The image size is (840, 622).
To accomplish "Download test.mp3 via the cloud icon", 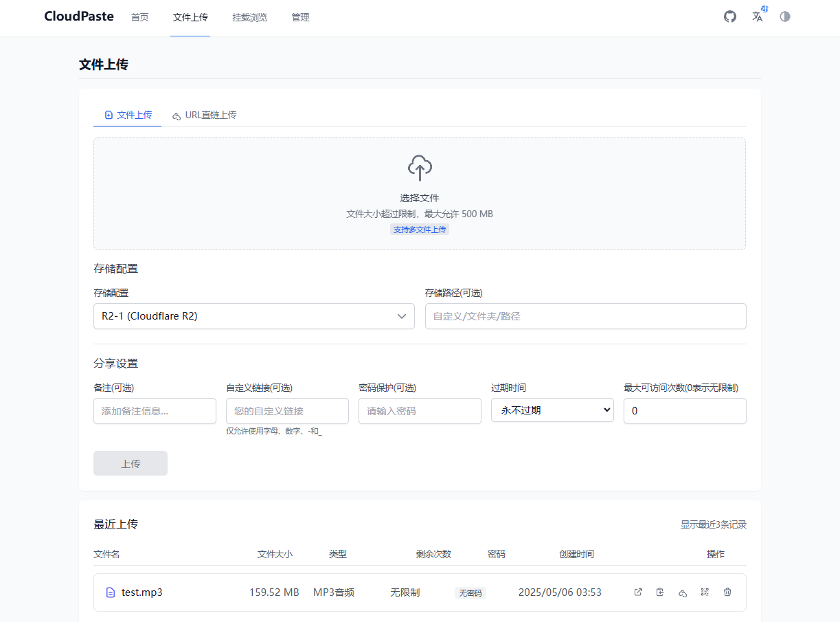I will (x=683, y=592).
